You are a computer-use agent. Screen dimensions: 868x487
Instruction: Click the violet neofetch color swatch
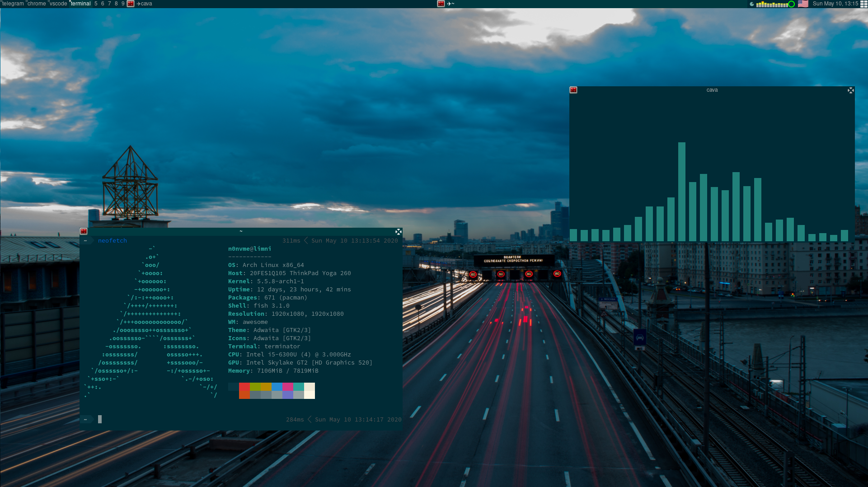288,395
